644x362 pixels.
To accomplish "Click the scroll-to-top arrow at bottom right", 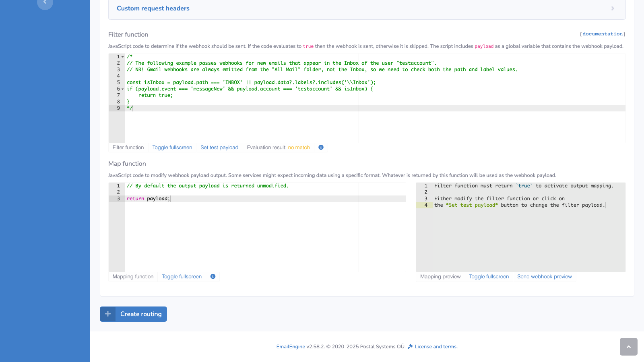I will click(x=628, y=347).
